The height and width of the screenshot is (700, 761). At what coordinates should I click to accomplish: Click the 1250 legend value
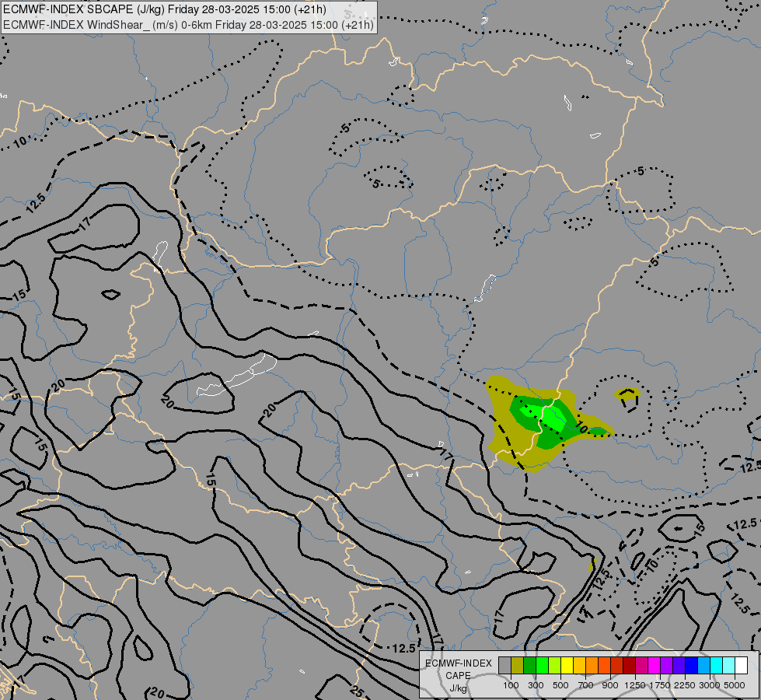(635, 685)
